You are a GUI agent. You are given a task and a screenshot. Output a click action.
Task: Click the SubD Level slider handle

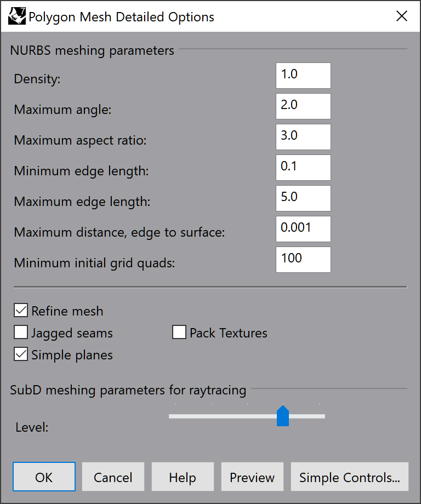(283, 416)
